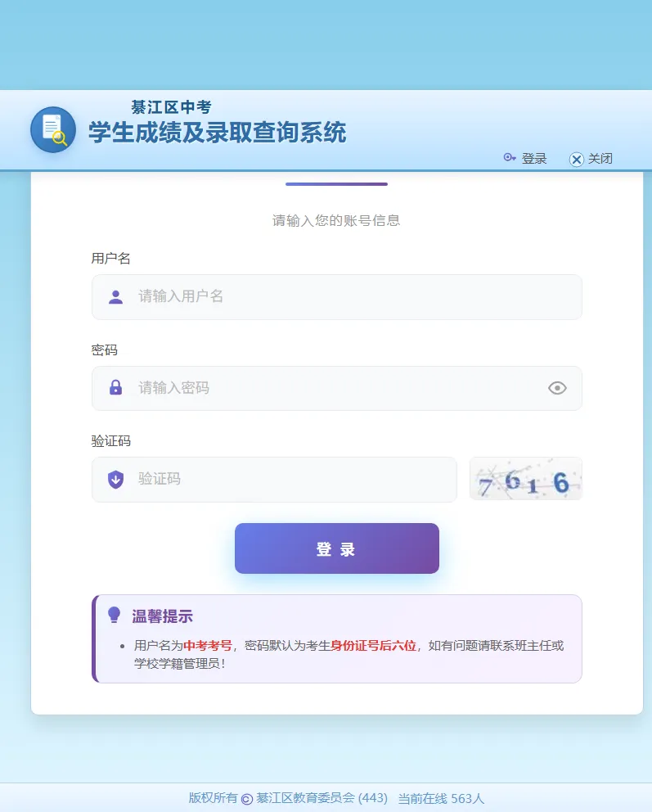Click the lightbulb icon beside 温馨提示
The image size is (652, 812).
point(114,616)
